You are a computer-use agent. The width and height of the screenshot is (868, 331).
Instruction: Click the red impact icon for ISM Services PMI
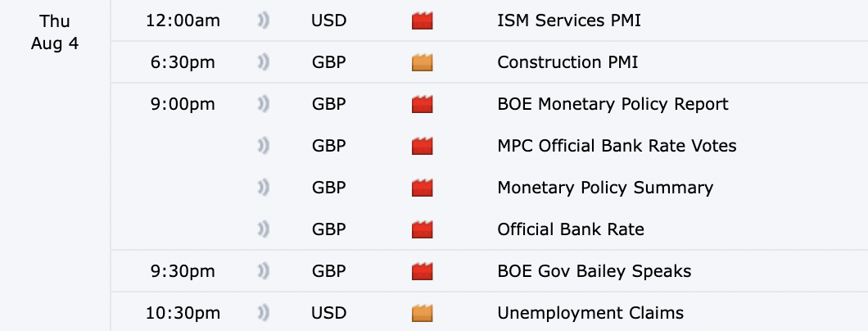pyautogui.click(x=422, y=20)
